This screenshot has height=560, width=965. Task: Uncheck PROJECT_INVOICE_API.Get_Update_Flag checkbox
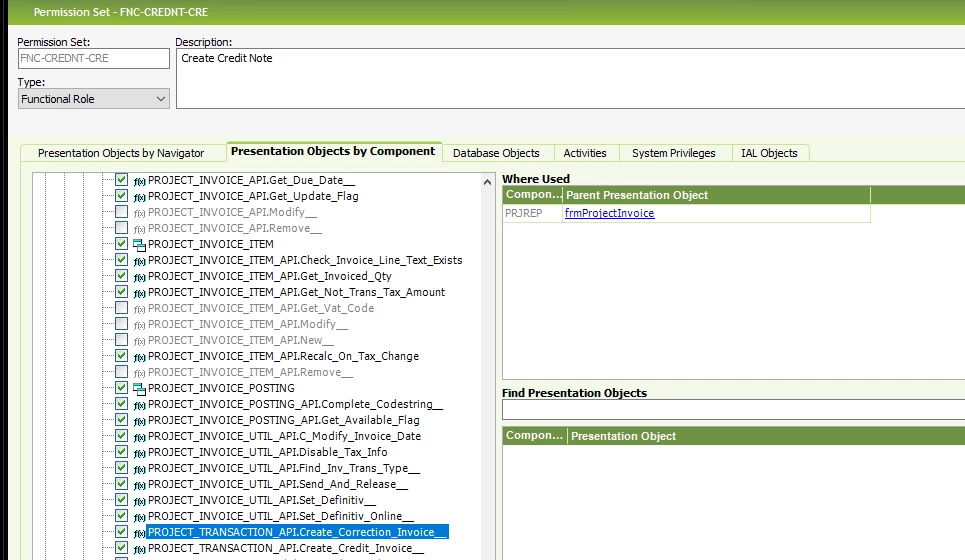point(121,196)
